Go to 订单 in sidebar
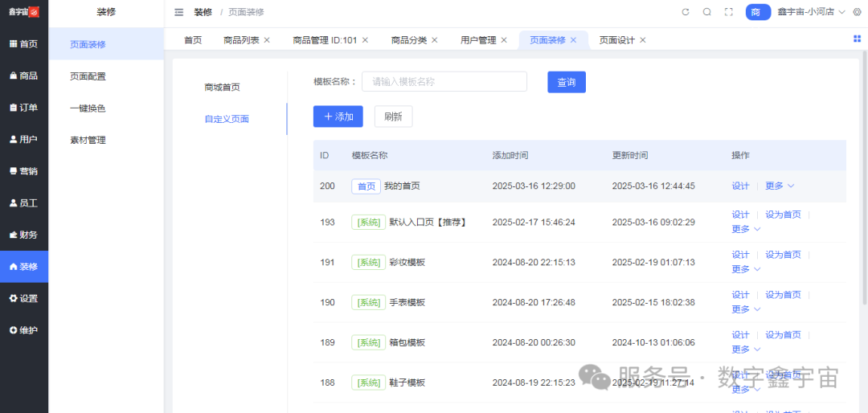The image size is (868, 413). click(x=24, y=108)
